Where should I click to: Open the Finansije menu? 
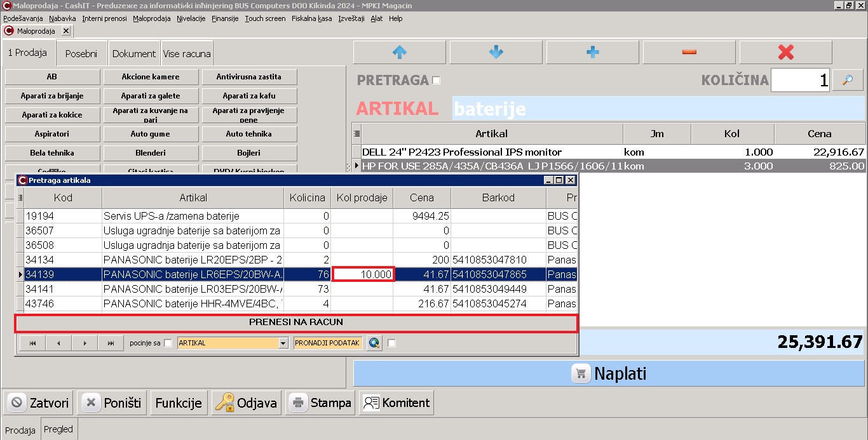click(225, 18)
